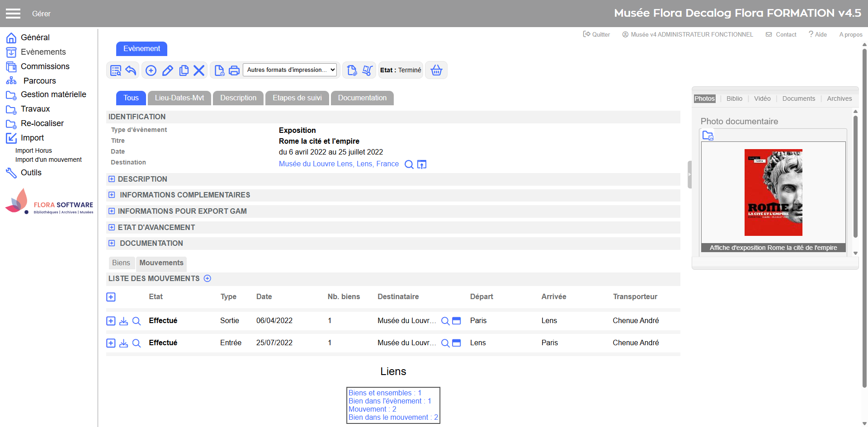Click the pencil edit icon in toolbar
Screen dimensions: 868x427
[x=167, y=70]
